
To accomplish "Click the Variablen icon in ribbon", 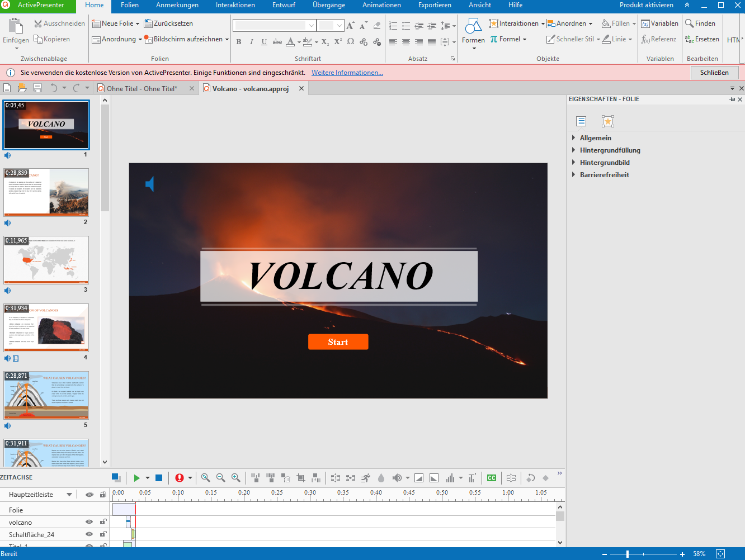I will [645, 23].
